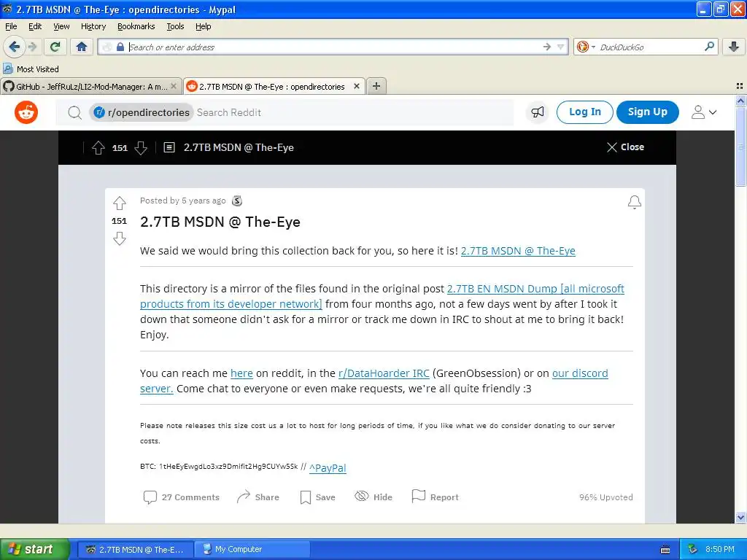This screenshot has height=560, width=747.
Task: Open the 2.7TB MSDN @ The-Eye link
Action: click(x=518, y=251)
